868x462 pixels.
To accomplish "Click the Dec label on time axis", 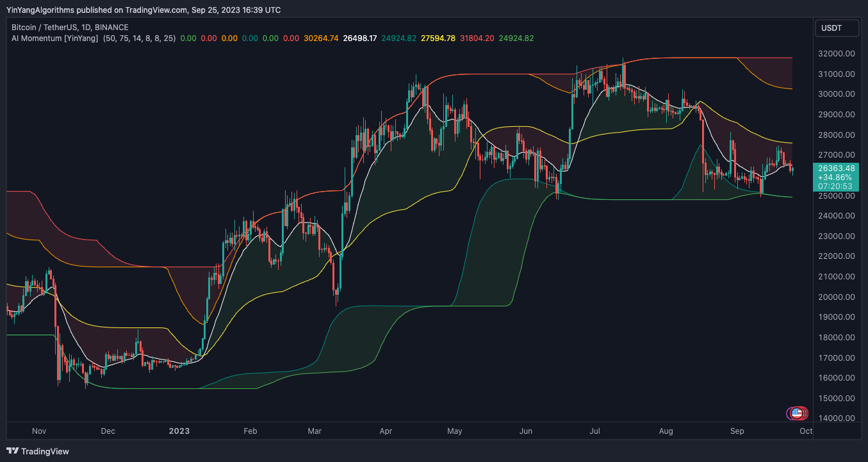I will (x=108, y=431).
